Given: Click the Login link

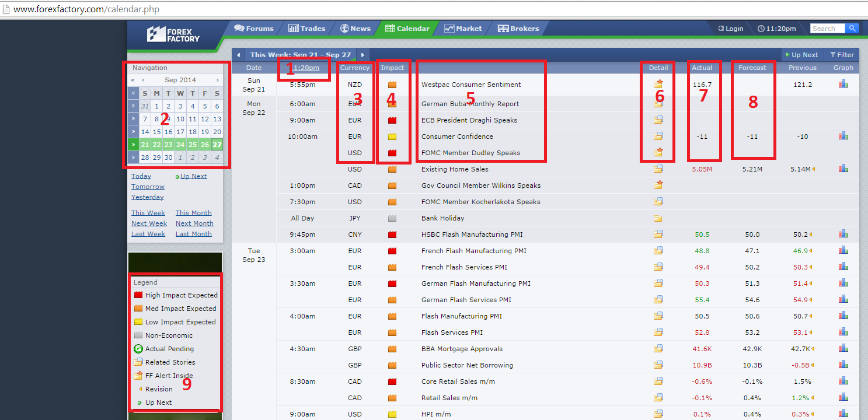Looking at the screenshot, I should coord(730,29).
